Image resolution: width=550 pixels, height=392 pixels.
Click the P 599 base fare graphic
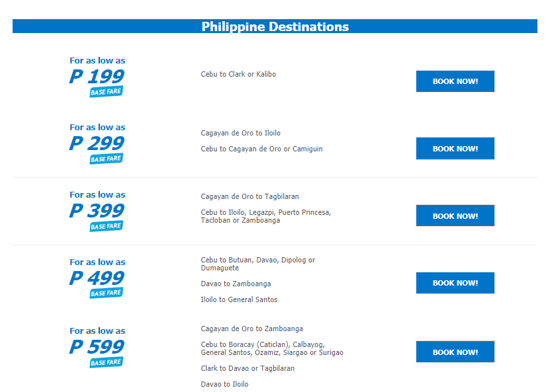click(97, 347)
